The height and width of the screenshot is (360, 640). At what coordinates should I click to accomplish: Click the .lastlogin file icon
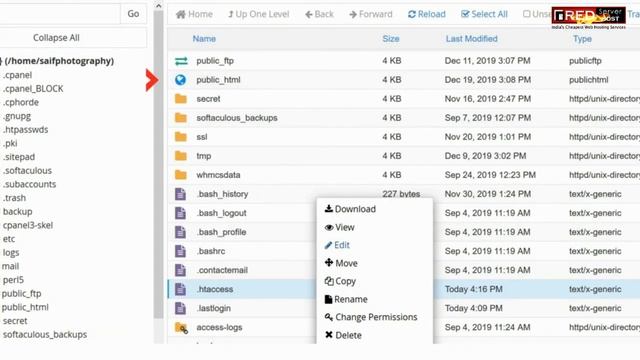(x=180, y=308)
